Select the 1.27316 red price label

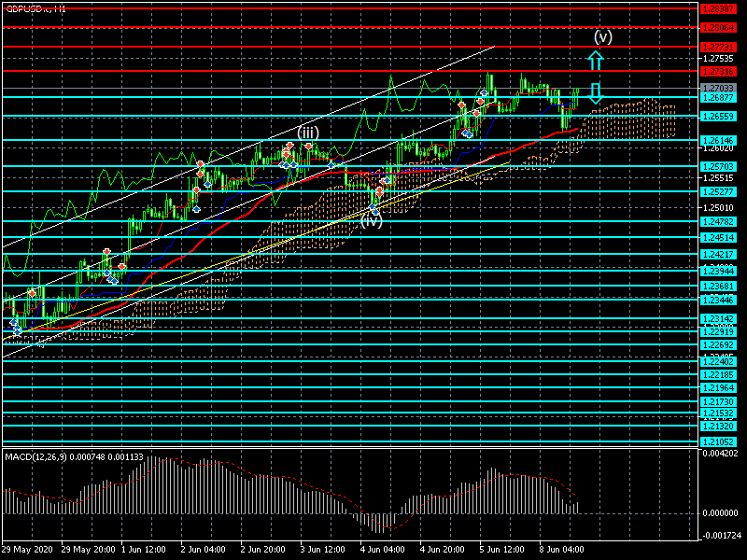click(718, 72)
